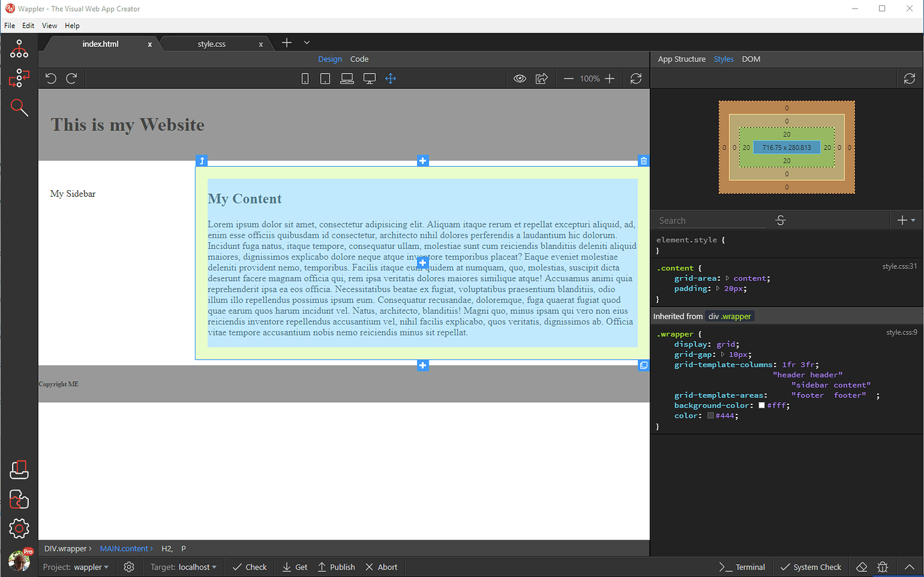Select the blue four-arrow fit-size icon
Viewport: 924px width, 577px height.
390,78
